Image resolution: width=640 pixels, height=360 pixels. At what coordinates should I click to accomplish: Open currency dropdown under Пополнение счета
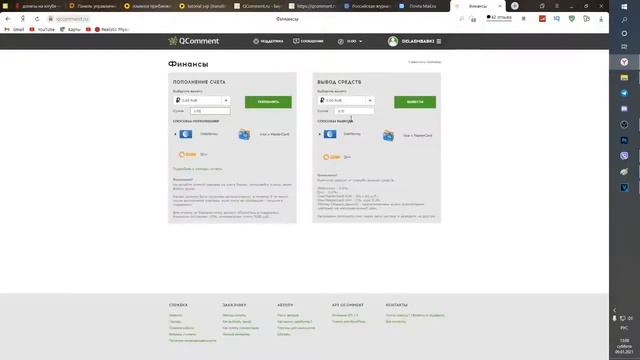tap(202, 100)
